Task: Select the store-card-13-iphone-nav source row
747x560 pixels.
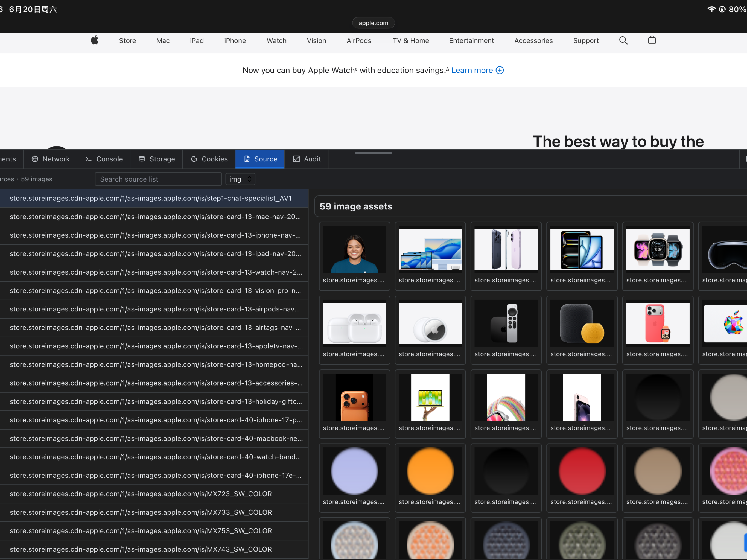Action: 154,235
